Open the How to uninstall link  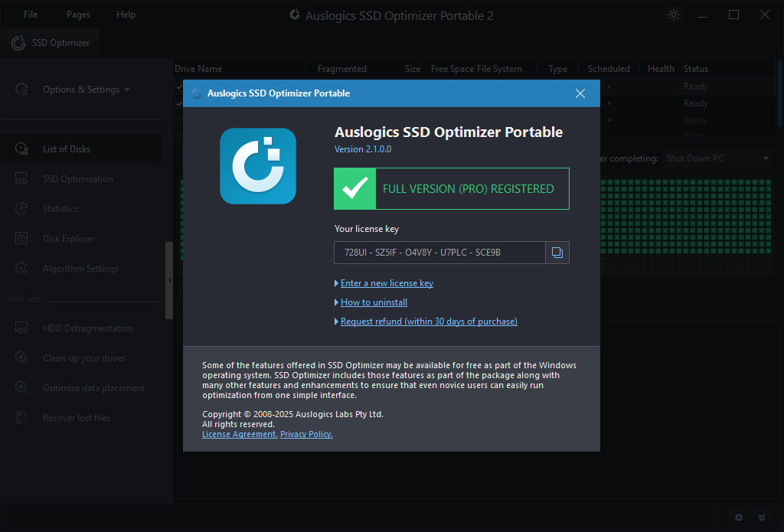coord(374,302)
